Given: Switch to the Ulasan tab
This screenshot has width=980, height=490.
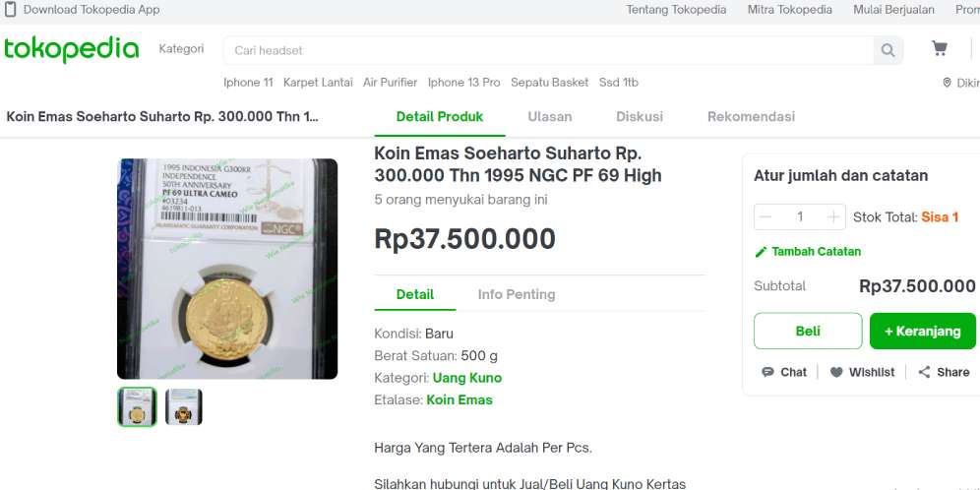Looking at the screenshot, I should 549,116.
